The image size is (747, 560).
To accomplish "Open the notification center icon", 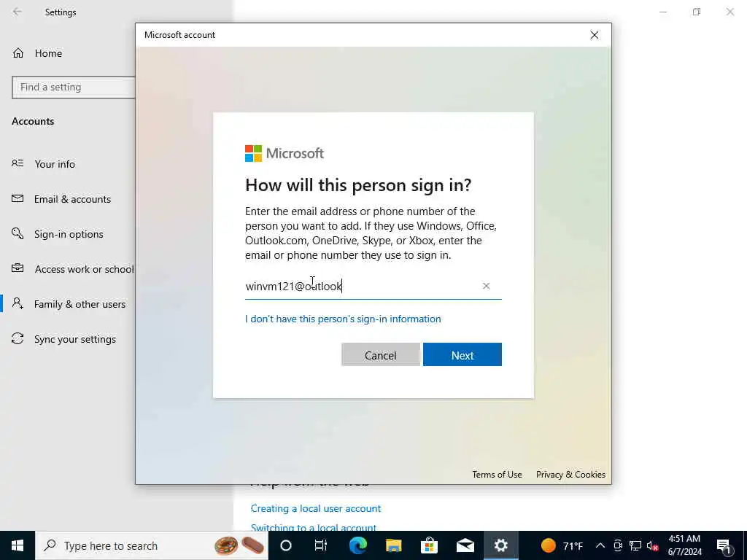I will (724, 546).
